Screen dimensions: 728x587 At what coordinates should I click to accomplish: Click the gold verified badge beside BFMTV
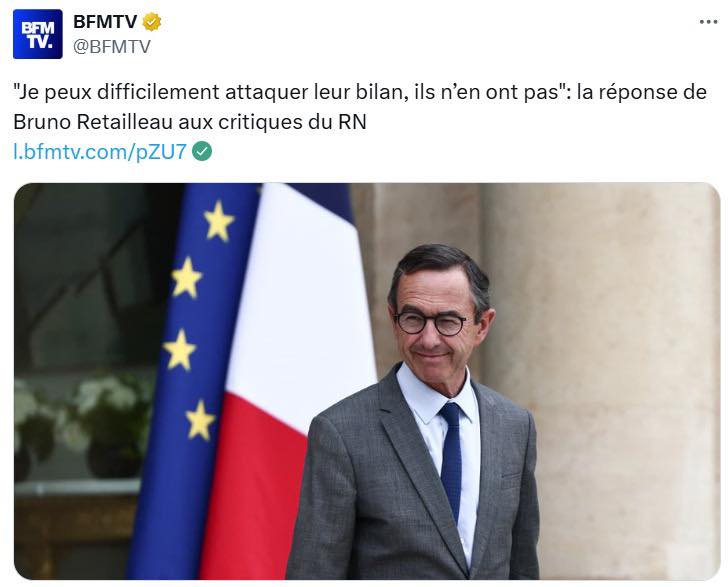click(151, 22)
